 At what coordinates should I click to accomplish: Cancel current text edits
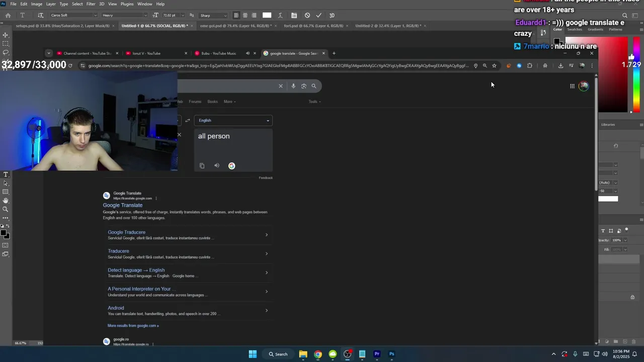coord(307,15)
